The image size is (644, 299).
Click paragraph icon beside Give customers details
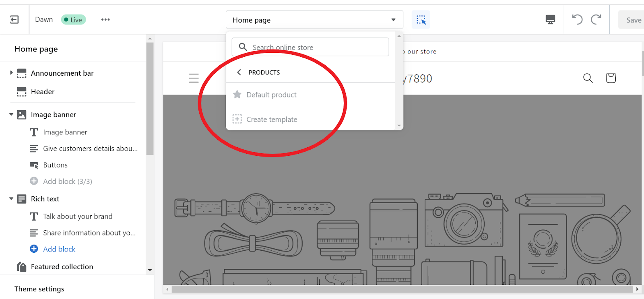click(34, 148)
